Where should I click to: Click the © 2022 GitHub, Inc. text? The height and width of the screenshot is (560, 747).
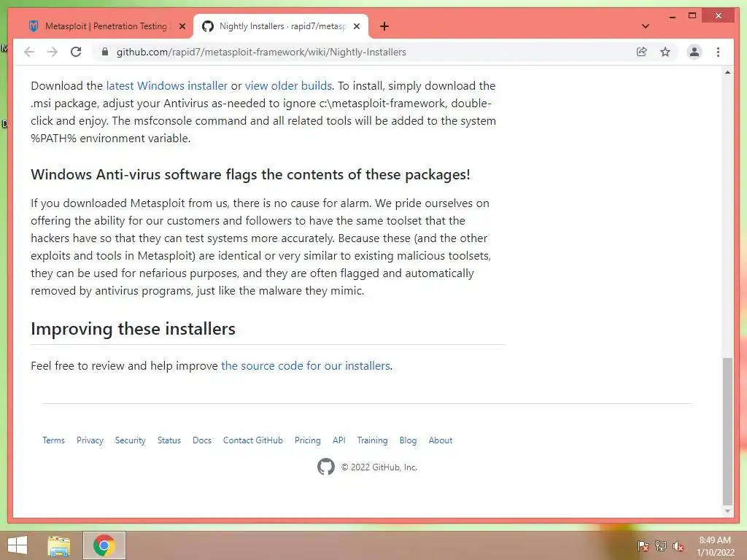379,467
